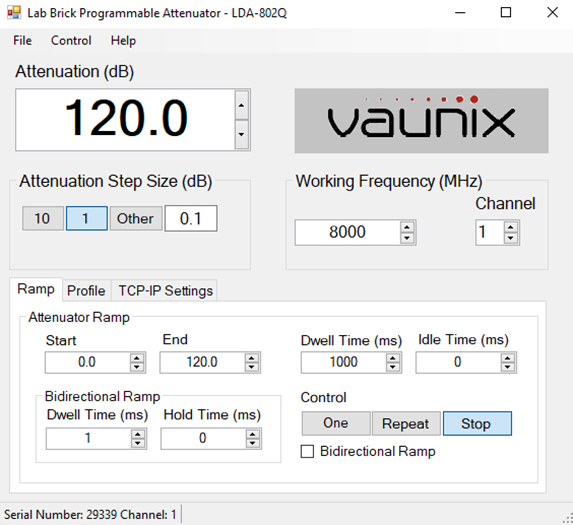Image resolution: width=573 pixels, height=525 pixels.
Task: Select the Other step size button
Action: coord(136,218)
